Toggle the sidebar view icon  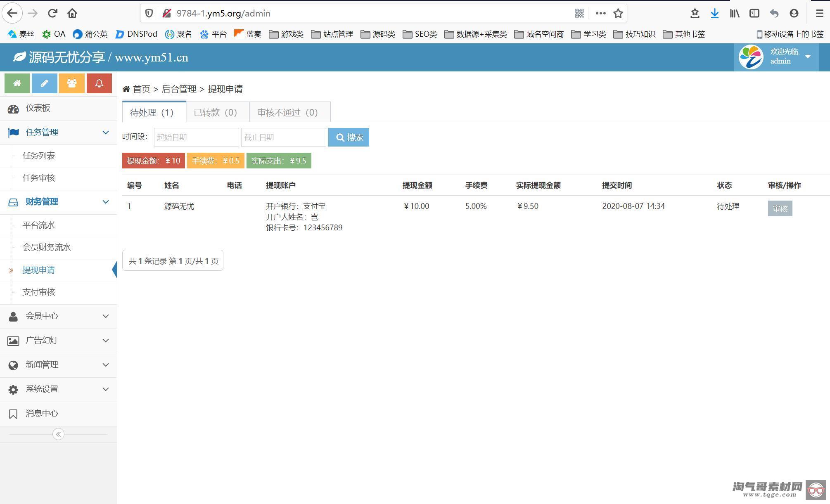[754, 13]
